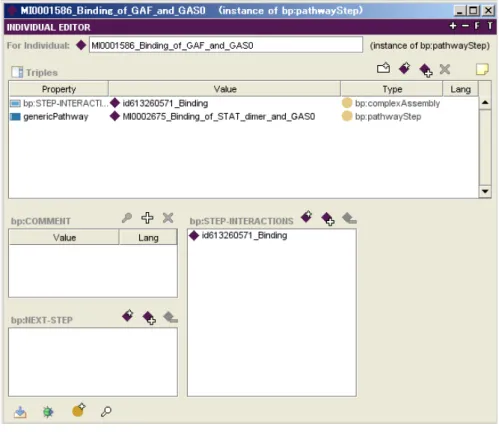Minimize the MI0001586 window
The image size is (499, 433).
460,11
